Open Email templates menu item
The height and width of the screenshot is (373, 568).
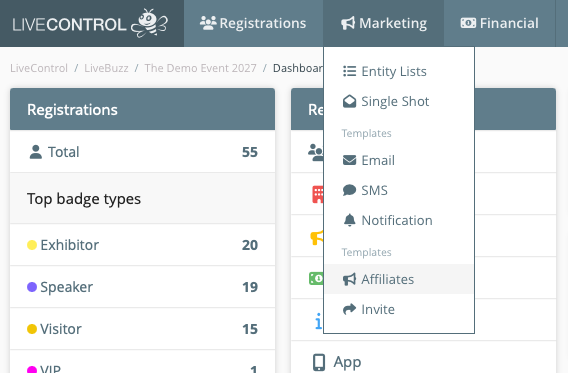(399, 160)
